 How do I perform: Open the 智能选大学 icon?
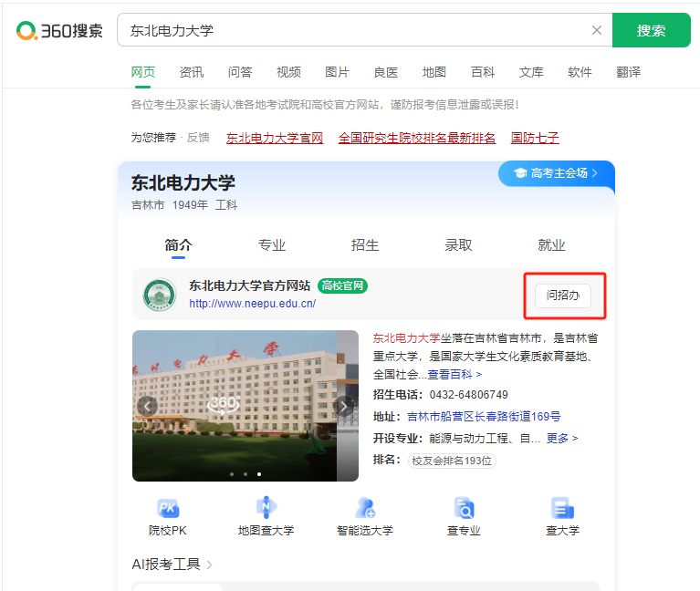coord(365,509)
